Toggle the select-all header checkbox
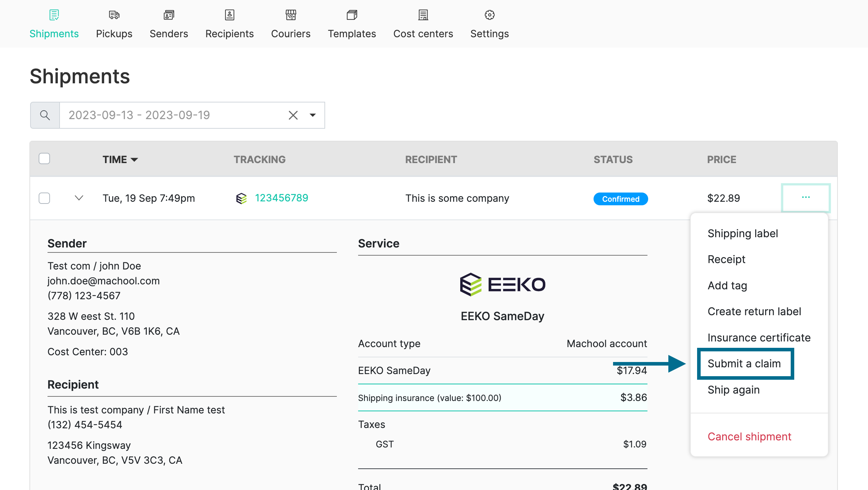868x490 pixels. coord(45,158)
